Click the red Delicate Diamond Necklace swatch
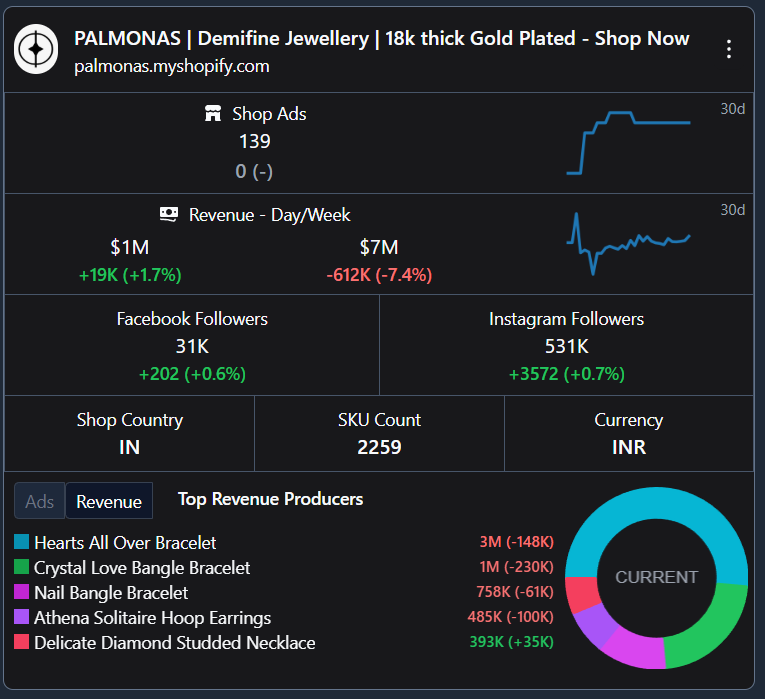 click(21, 642)
